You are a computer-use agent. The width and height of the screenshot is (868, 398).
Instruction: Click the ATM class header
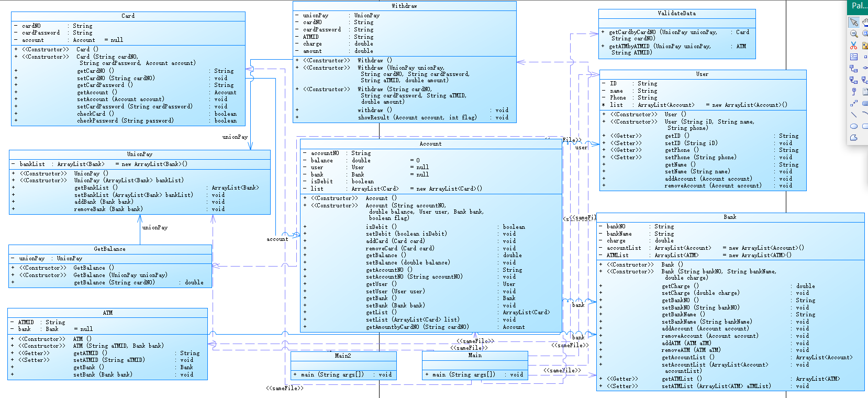[108, 313]
